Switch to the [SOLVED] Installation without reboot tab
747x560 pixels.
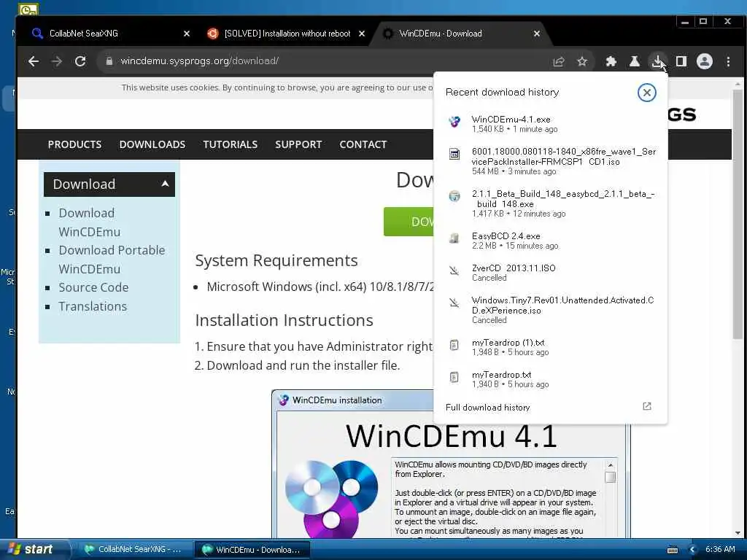[287, 34]
